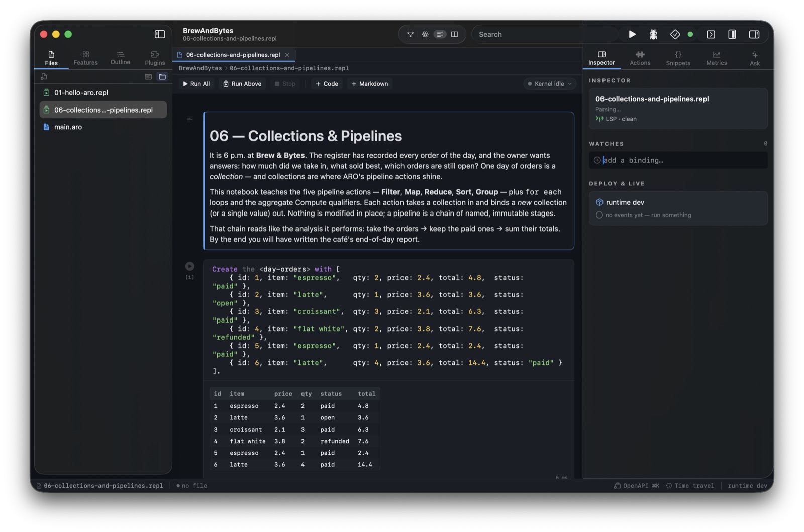The width and height of the screenshot is (804, 532).
Task: Run the project with the play icon
Action: (x=632, y=34)
